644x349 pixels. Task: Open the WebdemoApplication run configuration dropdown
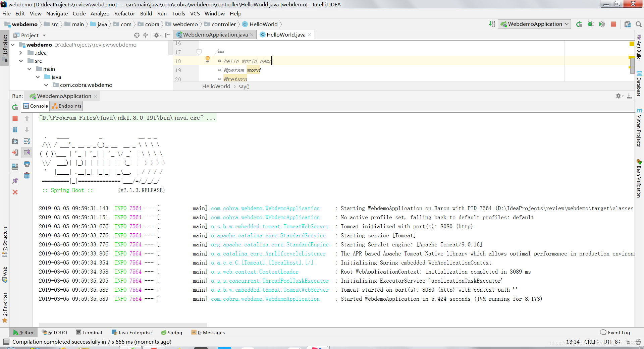535,24
